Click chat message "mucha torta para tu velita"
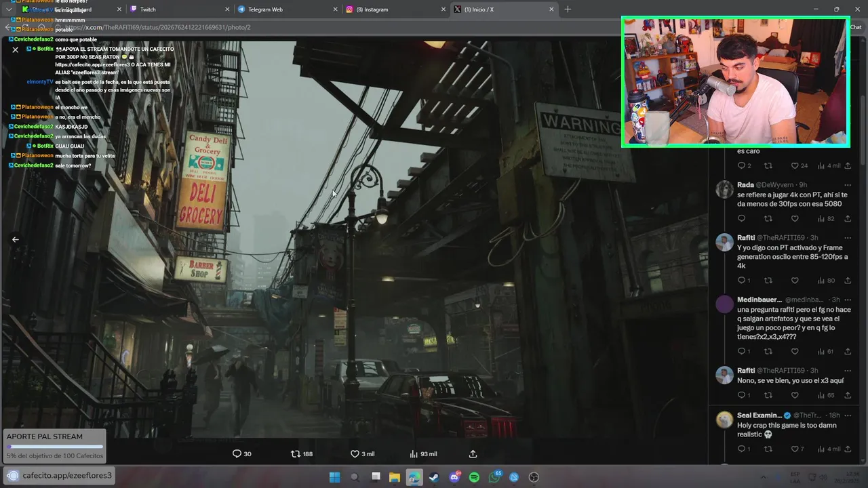This screenshot has width=868, height=488. [x=85, y=156]
